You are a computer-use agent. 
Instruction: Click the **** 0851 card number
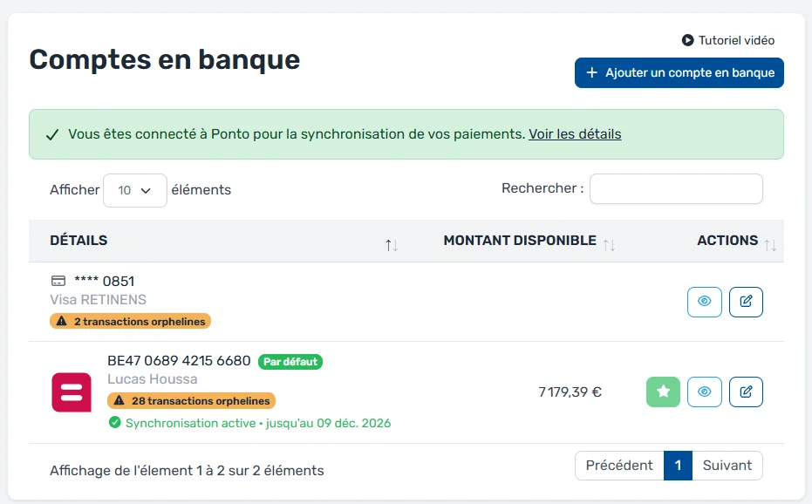pos(105,281)
